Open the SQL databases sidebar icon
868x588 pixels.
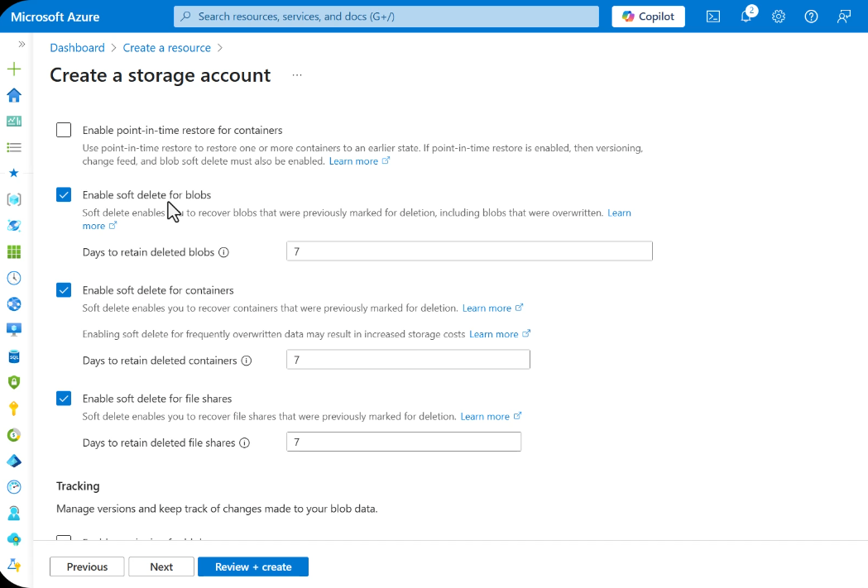(x=13, y=356)
